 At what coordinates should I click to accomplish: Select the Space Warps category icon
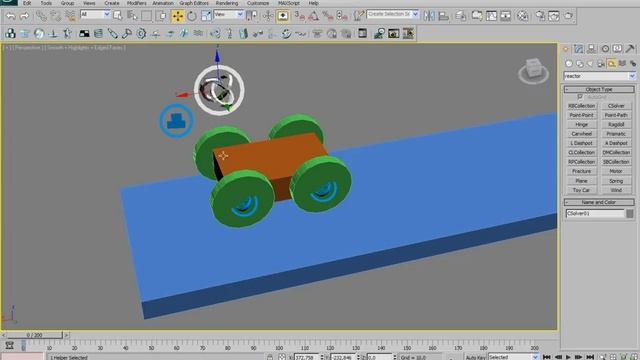click(x=622, y=63)
